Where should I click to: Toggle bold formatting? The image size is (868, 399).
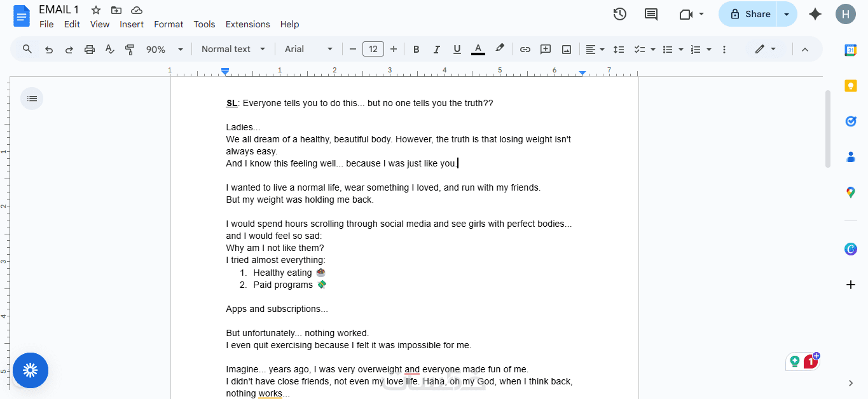[417, 49]
